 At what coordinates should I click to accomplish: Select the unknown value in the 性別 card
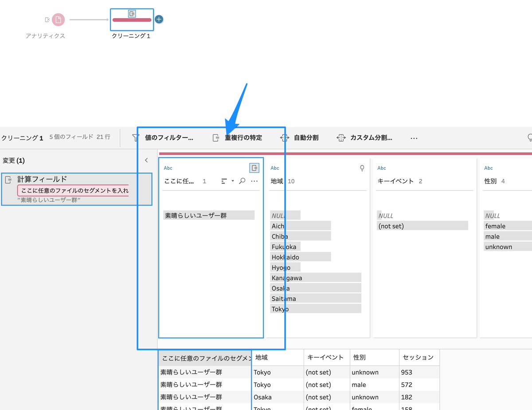(508, 246)
